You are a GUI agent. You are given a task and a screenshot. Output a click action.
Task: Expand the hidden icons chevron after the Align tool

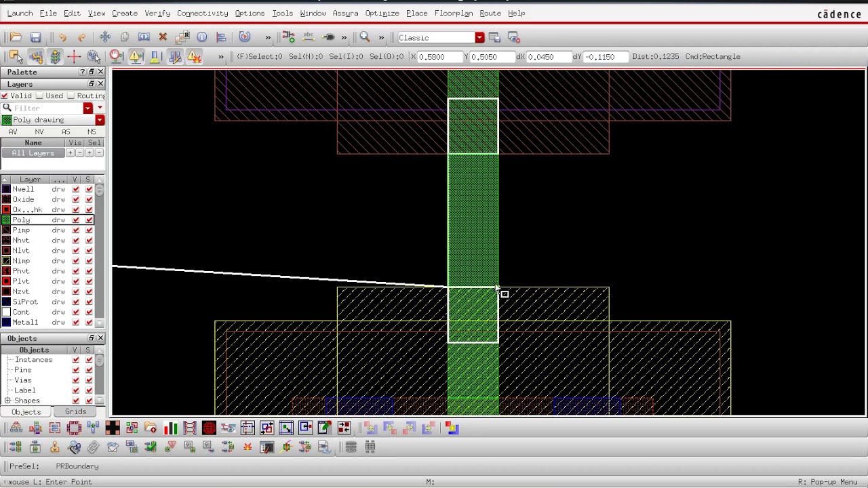pos(268,37)
